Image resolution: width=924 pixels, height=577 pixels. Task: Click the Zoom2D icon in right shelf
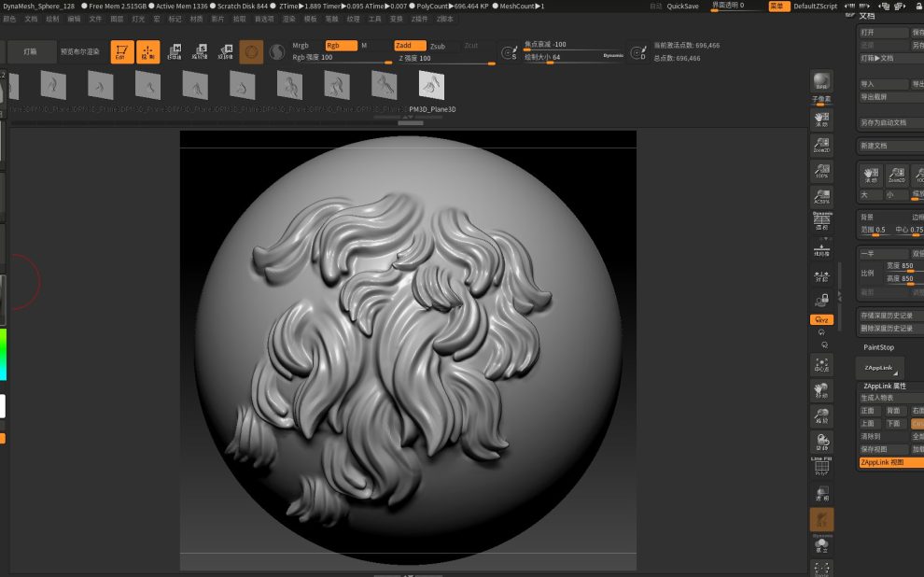pos(821,143)
